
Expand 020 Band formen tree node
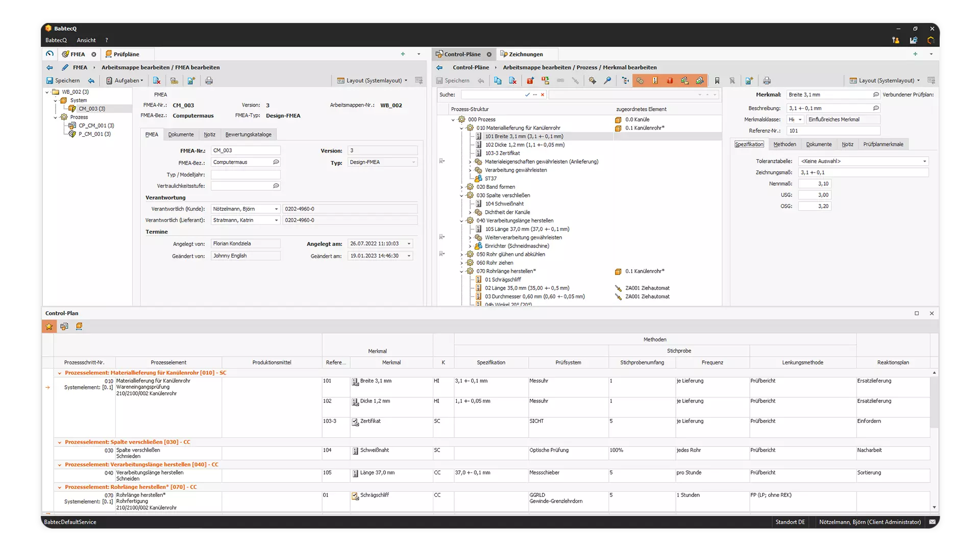[x=462, y=187]
